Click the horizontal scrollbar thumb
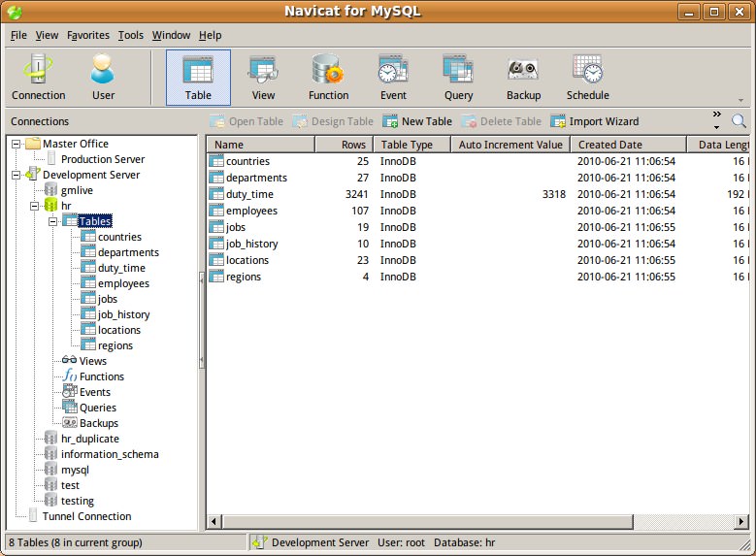This screenshot has width=756, height=556. point(428,521)
